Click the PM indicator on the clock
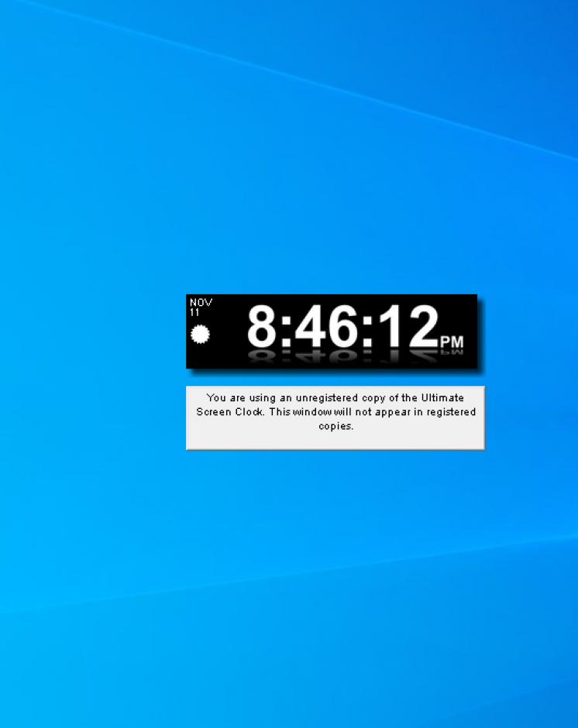Image resolution: width=578 pixels, height=728 pixels. pos(452,342)
